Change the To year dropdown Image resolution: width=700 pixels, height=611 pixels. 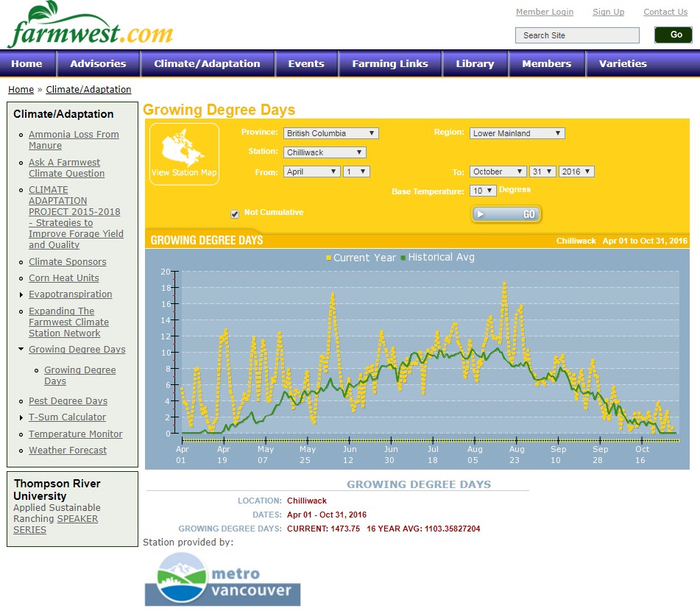point(576,172)
